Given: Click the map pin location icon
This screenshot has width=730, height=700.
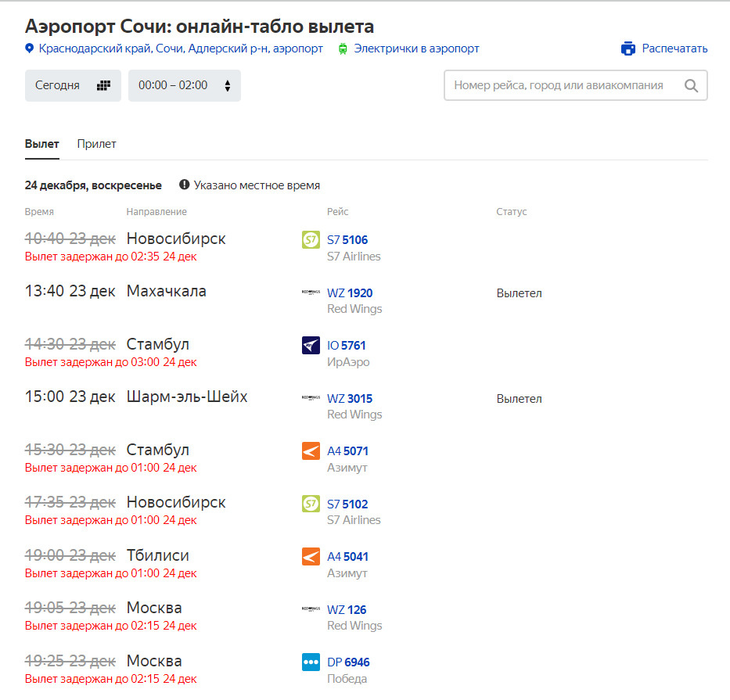Looking at the screenshot, I should pos(30,48).
